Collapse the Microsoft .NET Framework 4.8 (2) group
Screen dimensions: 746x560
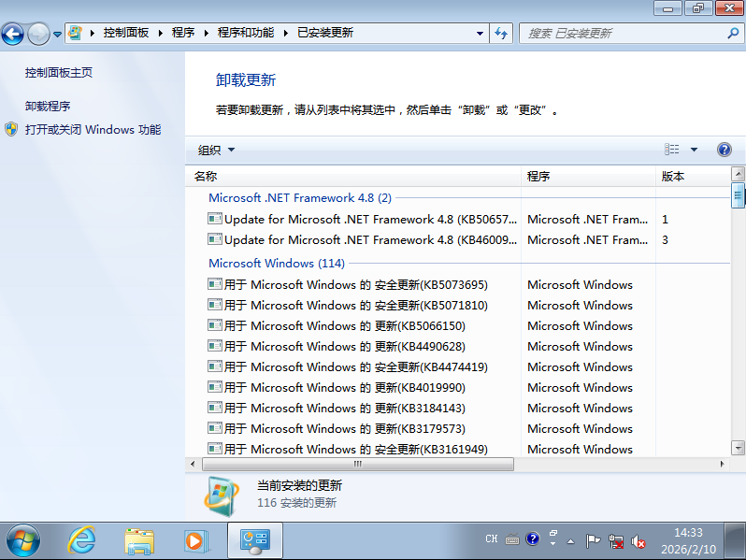[x=300, y=198]
